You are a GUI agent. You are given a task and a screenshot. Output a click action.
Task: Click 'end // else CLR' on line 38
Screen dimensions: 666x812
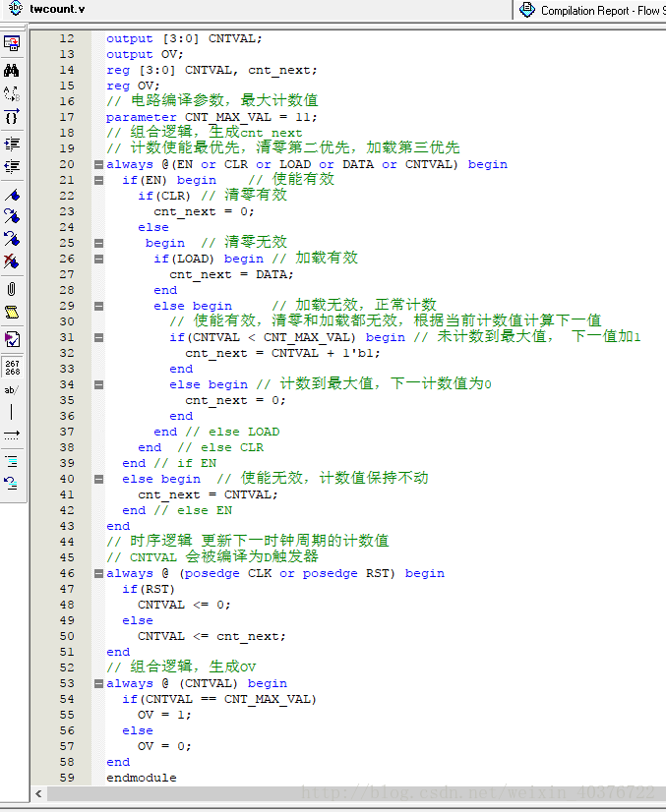click(201, 447)
